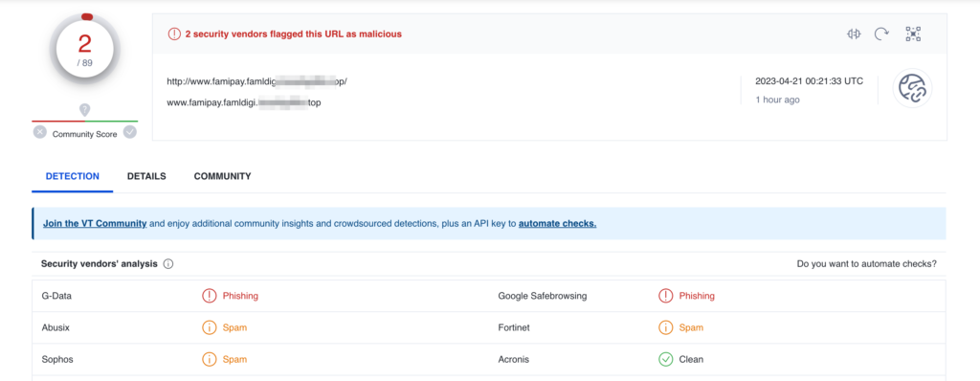The image size is (980, 381).
Task: Click the Fortinet Spam info icon
Action: 666,327
